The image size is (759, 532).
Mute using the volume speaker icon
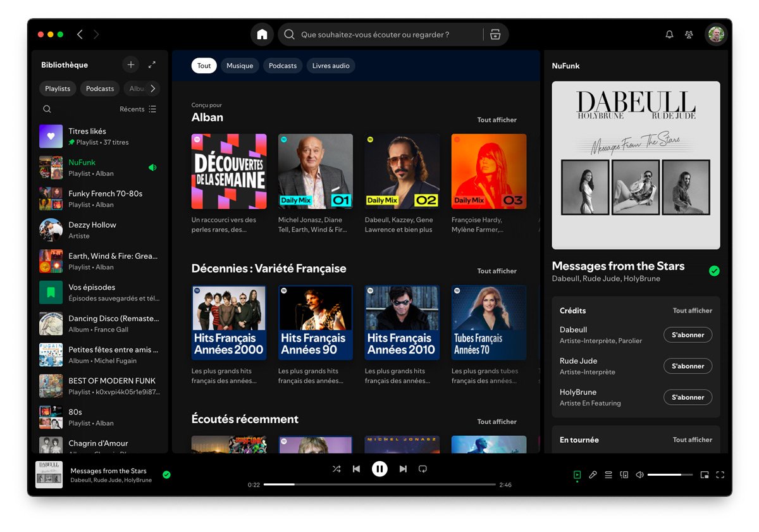point(639,475)
